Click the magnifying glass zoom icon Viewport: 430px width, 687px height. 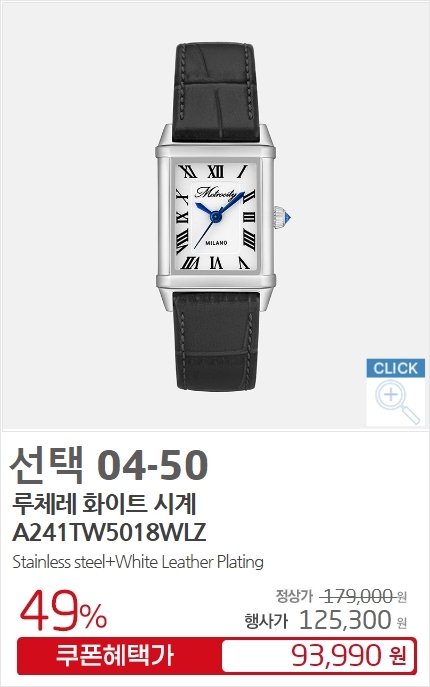tap(397, 401)
